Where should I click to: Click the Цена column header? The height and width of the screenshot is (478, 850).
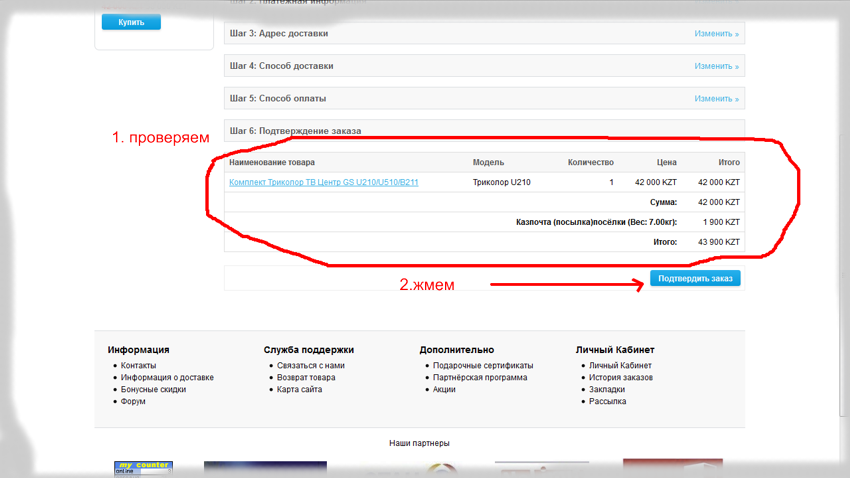pos(666,162)
